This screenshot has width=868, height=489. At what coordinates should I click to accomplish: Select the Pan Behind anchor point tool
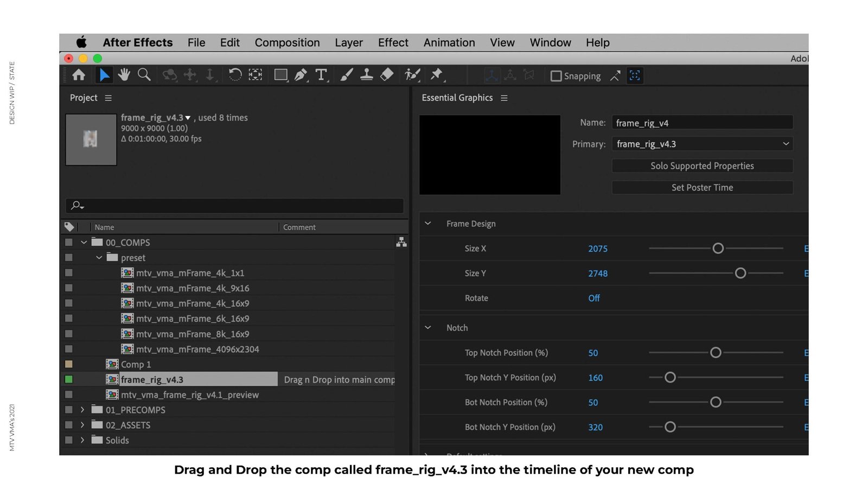coord(256,75)
